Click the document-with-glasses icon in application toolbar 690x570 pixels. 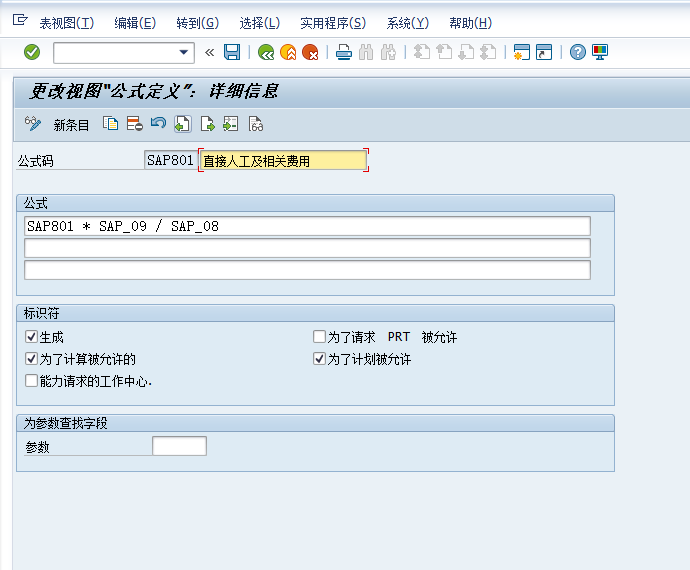[256, 124]
